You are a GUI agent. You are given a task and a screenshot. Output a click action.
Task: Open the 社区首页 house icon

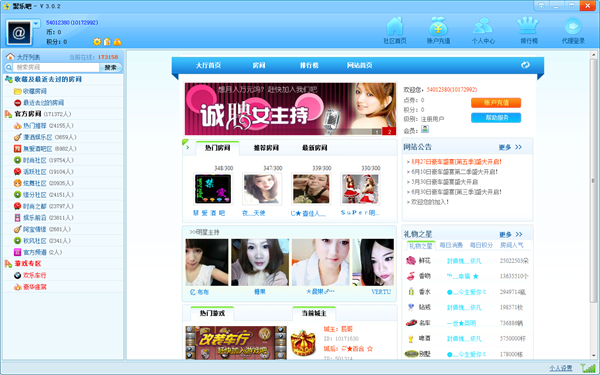click(x=395, y=26)
